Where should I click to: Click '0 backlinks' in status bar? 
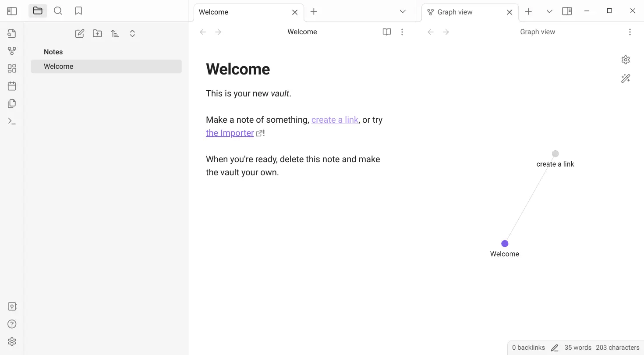[529, 348]
